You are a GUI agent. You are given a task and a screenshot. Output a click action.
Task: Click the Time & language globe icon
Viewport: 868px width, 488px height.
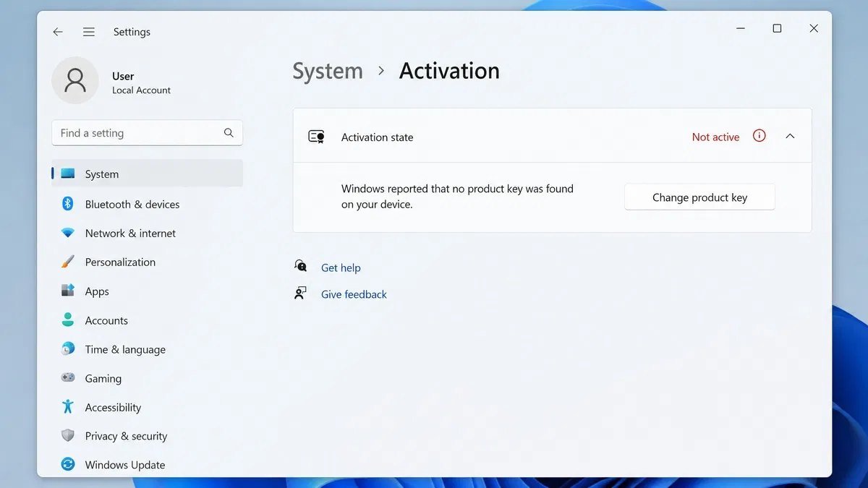[68, 348]
